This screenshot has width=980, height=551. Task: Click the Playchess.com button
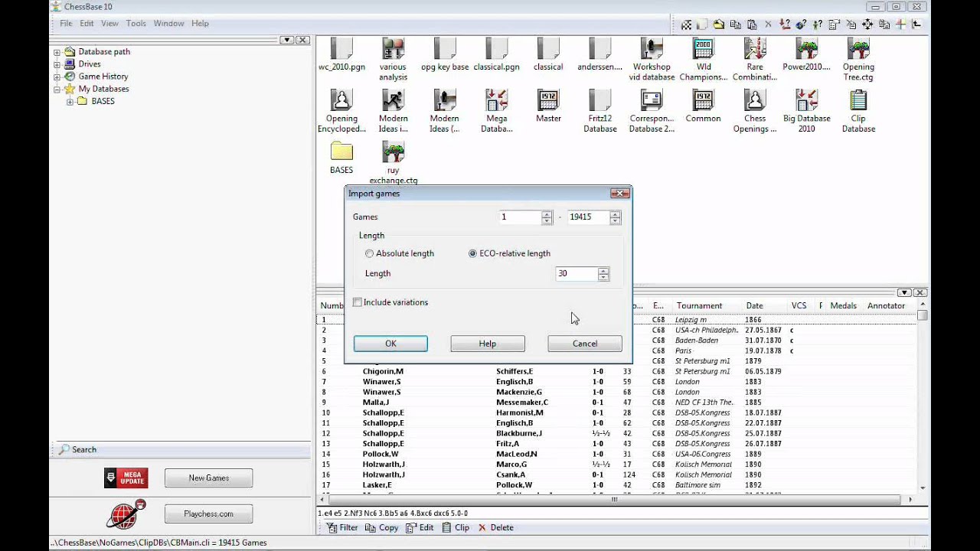(209, 514)
